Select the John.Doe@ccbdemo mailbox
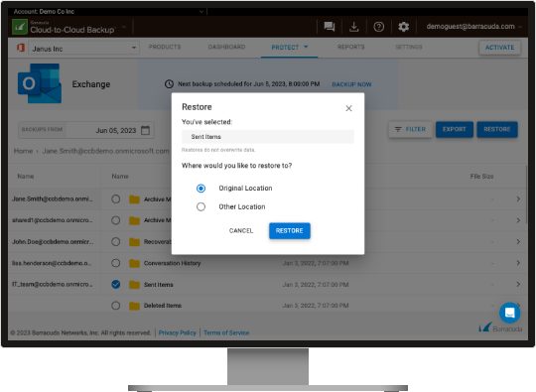The width and height of the screenshot is (536, 392). pyautogui.click(x=53, y=241)
